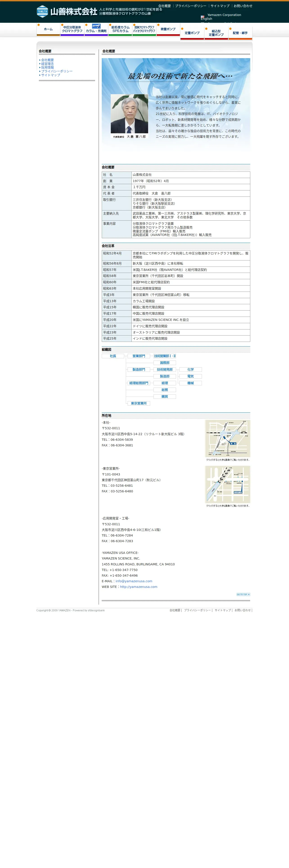Click the 経理総務部門 org chart box

[x=139, y=383]
